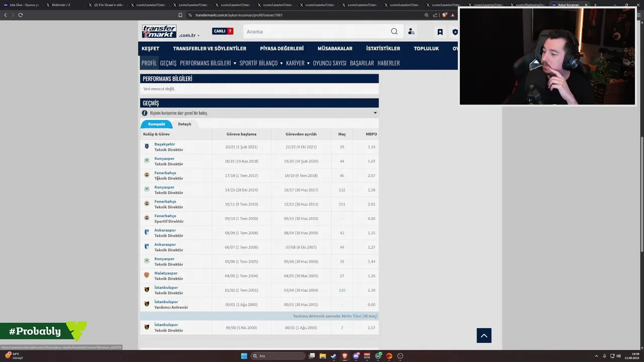This screenshot has width=644, height=362.
Task: Open Konyaspor link for 05/06 row
Action: pyautogui.click(x=164, y=259)
